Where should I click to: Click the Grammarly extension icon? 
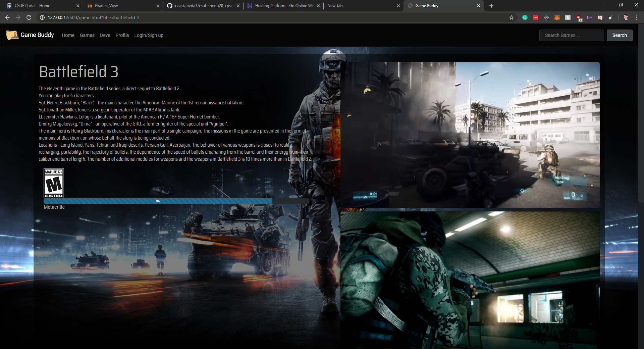pyautogui.click(x=525, y=17)
